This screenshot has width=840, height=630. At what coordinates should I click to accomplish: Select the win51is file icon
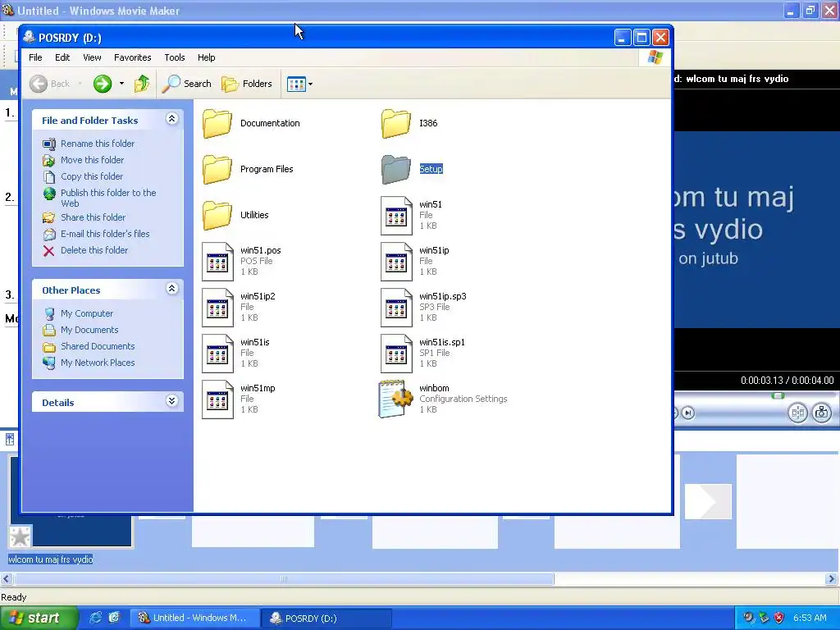click(x=217, y=354)
